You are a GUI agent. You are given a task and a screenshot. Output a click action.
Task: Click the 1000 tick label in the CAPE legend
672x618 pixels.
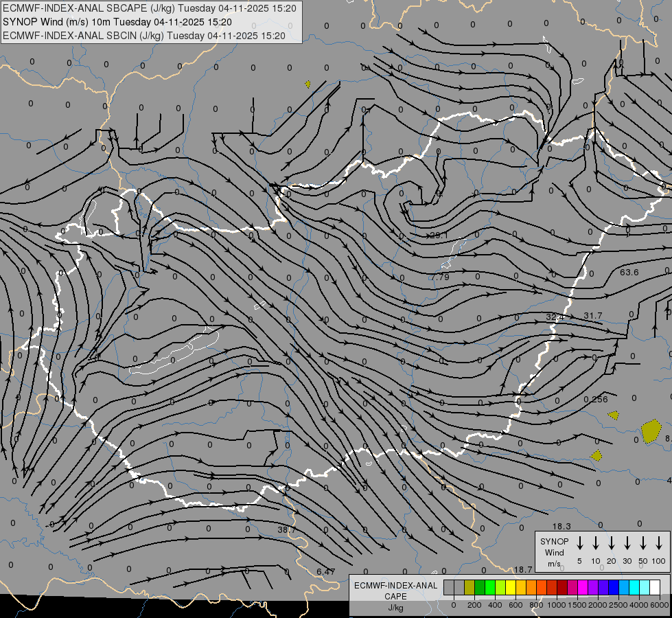tap(557, 605)
